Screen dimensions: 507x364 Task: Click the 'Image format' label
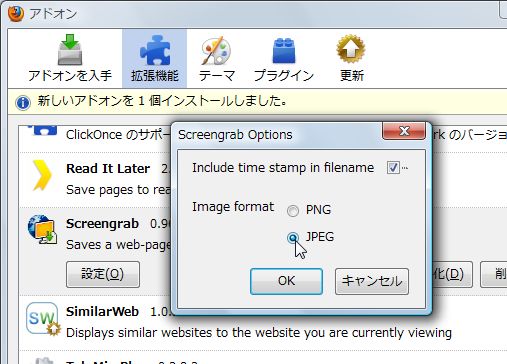point(233,207)
